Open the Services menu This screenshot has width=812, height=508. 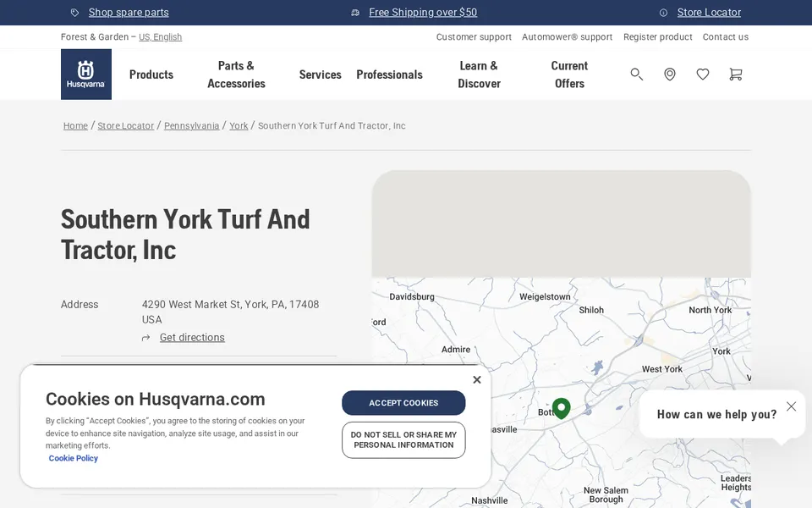click(x=320, y=75)
